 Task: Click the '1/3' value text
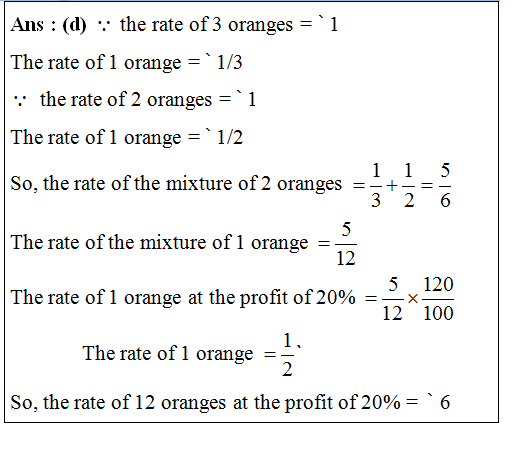click(x=229, y=62)
